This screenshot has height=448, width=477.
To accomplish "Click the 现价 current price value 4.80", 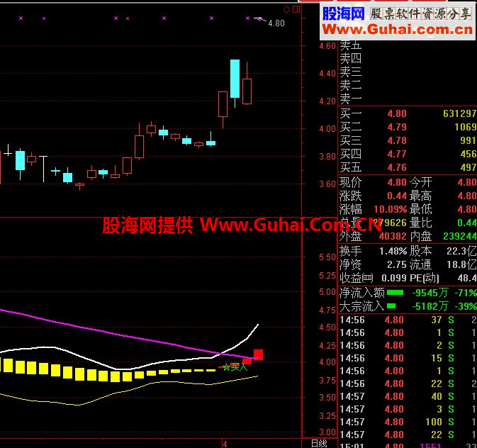I will click(397, 182).
